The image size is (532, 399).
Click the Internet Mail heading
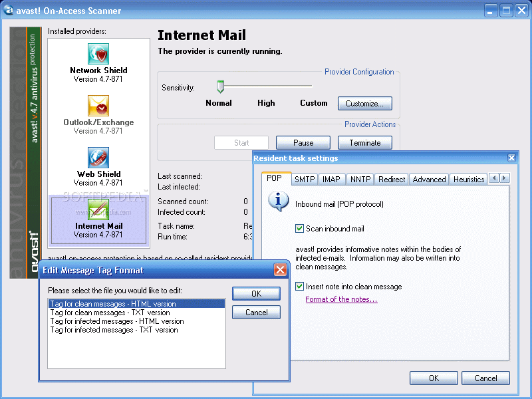pos(202,35)
